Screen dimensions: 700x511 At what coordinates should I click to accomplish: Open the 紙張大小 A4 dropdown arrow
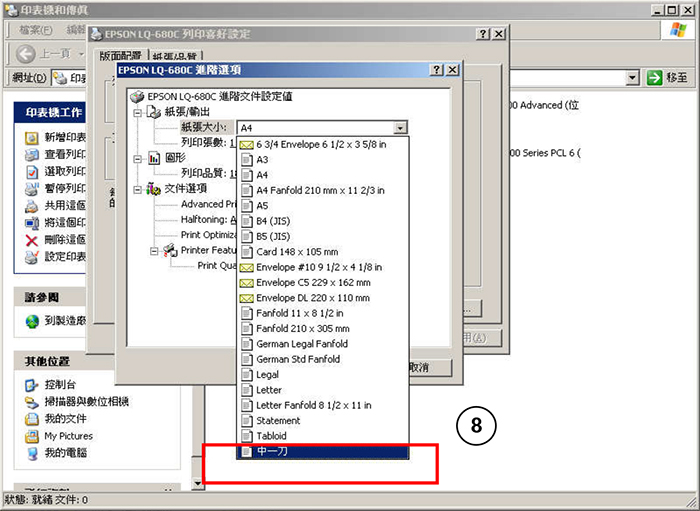[x=400, y=128]
